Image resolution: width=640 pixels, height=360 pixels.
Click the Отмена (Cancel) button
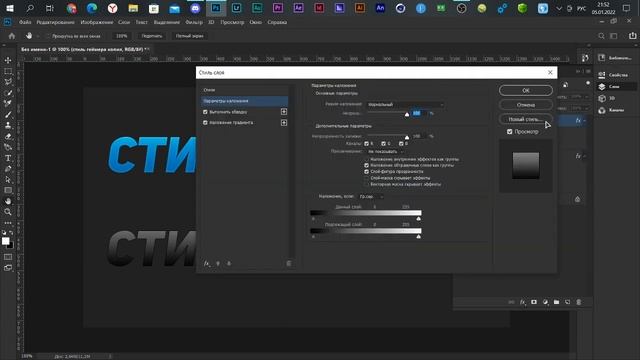pyautogui.click(x=526, y=105)
